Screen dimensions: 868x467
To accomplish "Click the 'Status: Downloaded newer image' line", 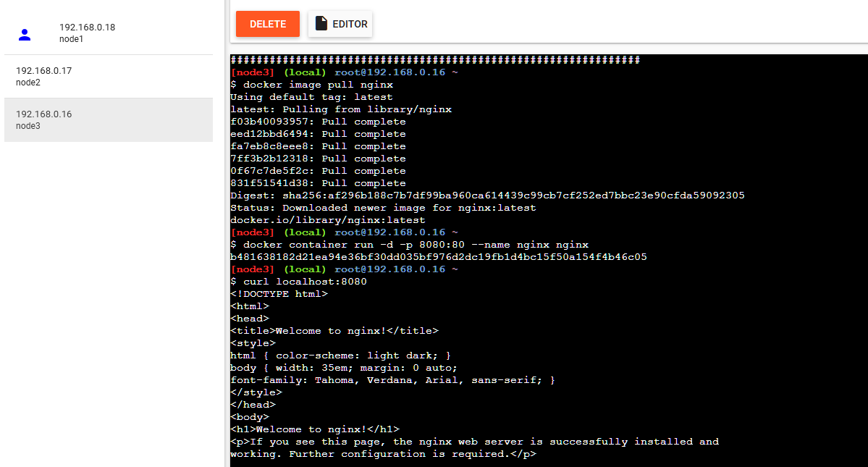I will [x=383, y=208].
